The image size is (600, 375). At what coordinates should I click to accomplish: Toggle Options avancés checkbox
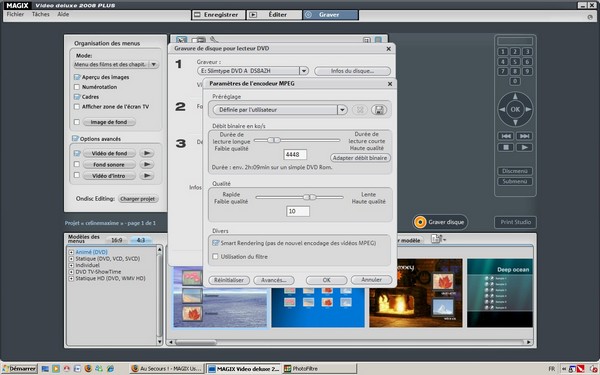coord(75,139)
